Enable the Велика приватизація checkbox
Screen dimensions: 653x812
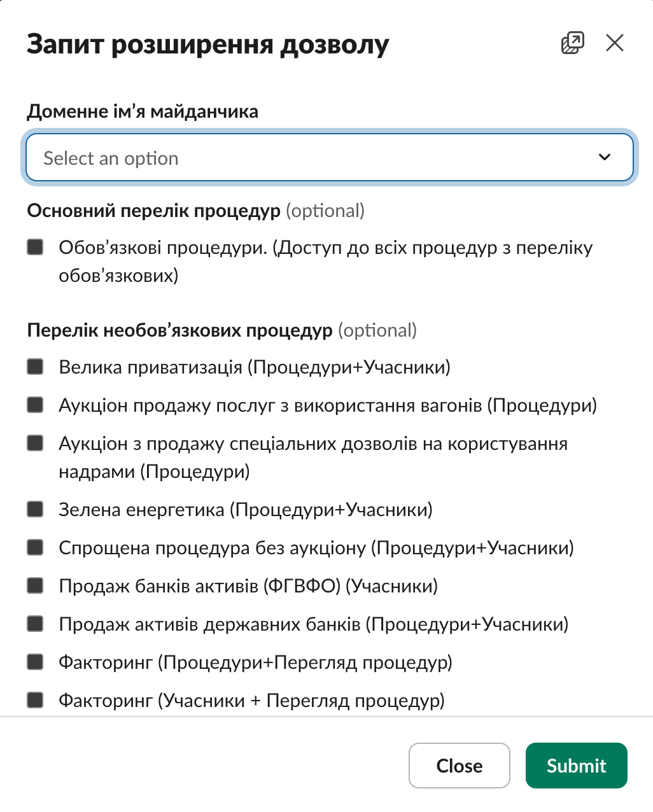(x=36, y=367)
